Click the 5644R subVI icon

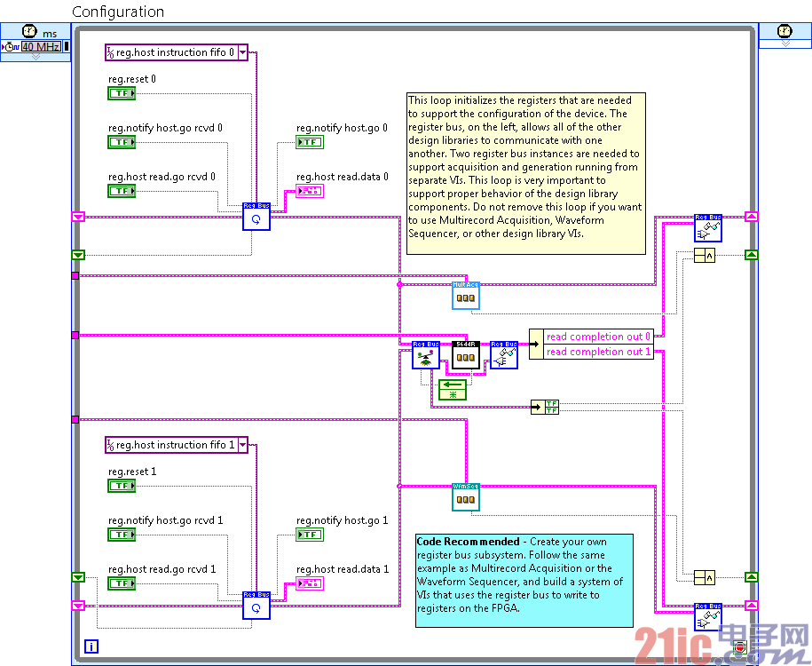[x=466, y=355]
